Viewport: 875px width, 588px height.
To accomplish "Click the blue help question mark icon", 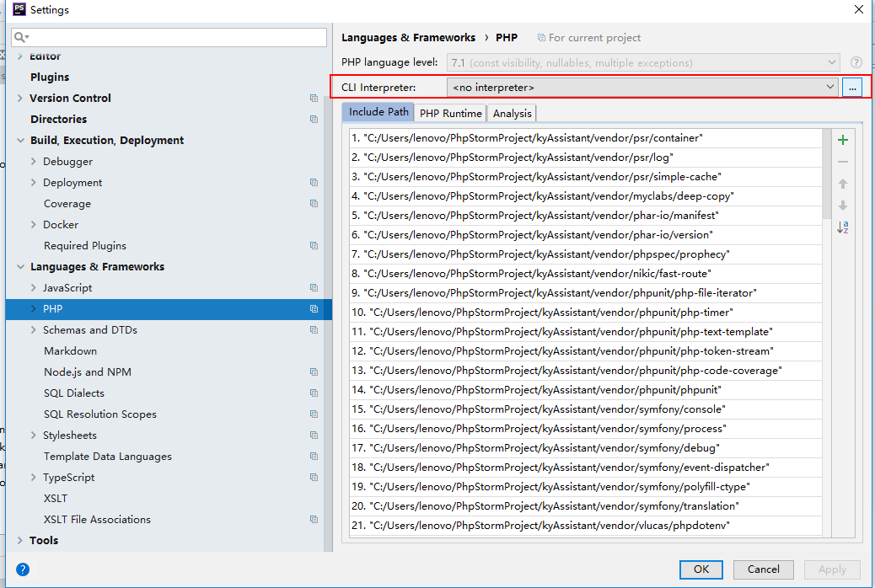I will pyautogui.click(x=23, y=569).
